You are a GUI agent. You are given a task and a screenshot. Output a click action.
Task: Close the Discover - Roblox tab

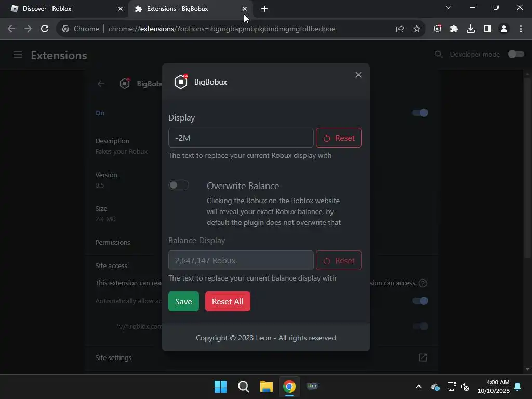(120, 9)
